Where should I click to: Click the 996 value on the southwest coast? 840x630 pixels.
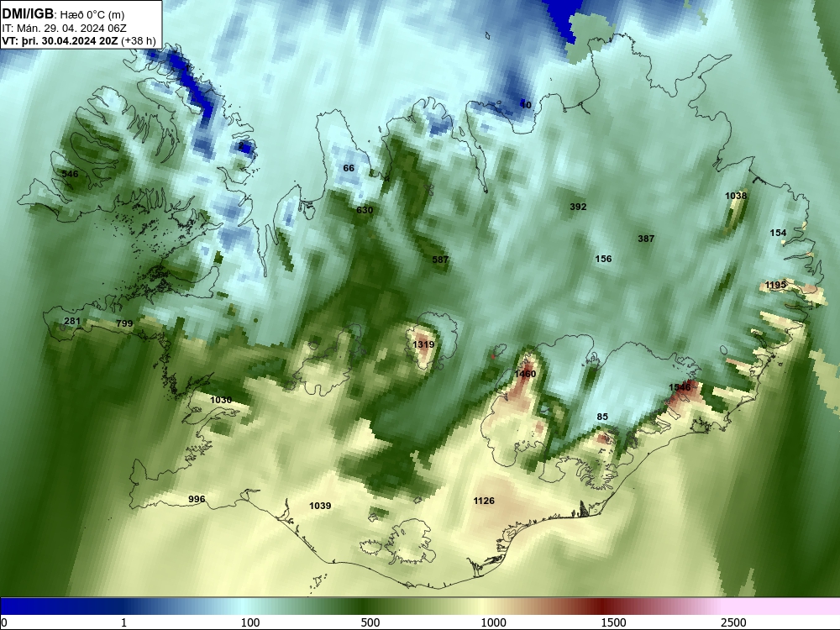(197, 499)
